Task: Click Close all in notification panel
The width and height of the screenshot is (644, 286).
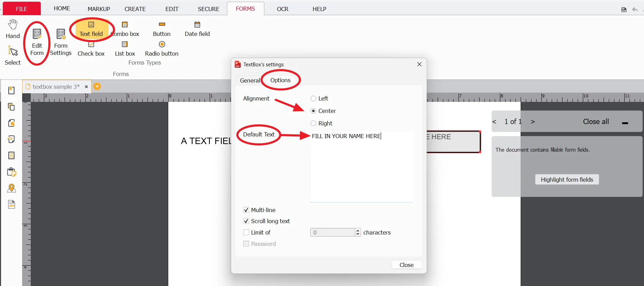Action: coord(596,122)
